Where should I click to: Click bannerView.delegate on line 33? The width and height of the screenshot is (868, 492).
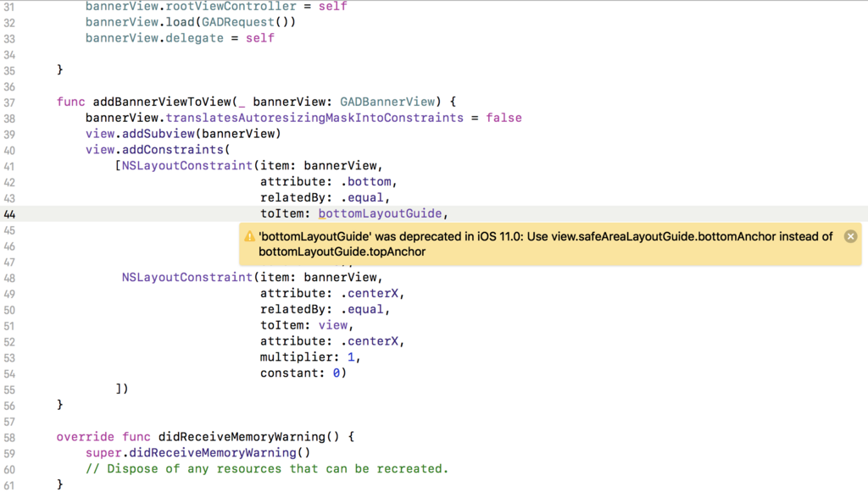pos(154,38)
